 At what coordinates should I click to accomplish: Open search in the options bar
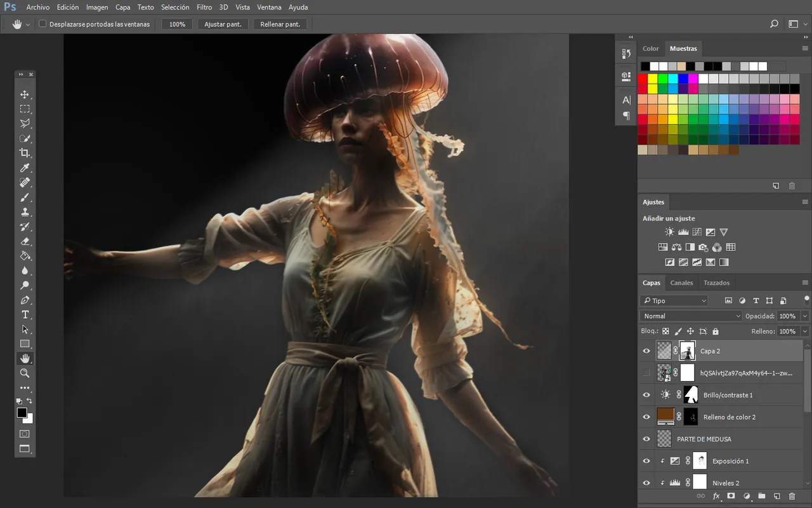774,24
